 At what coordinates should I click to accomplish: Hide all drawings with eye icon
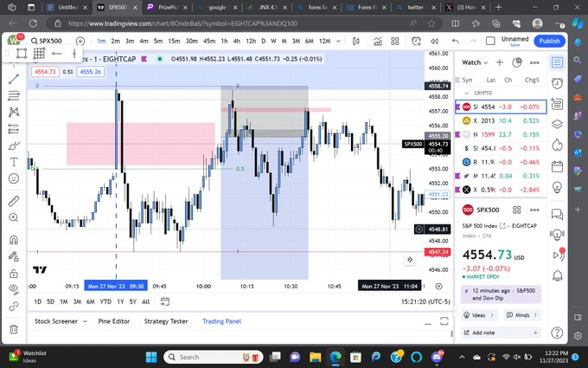tap(14, 289)
